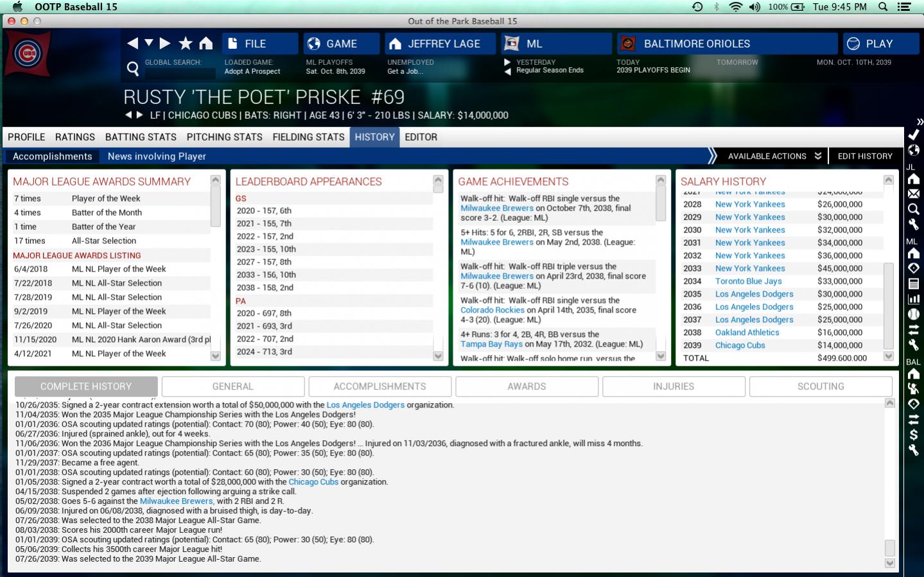Open the navigation history dropdown triangle
924x577 pixels.
click(149, 43)
